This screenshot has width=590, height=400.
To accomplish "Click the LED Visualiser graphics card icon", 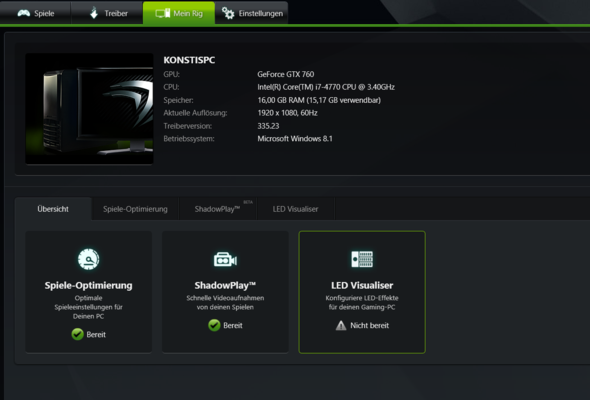I will [x=362, y=259].
